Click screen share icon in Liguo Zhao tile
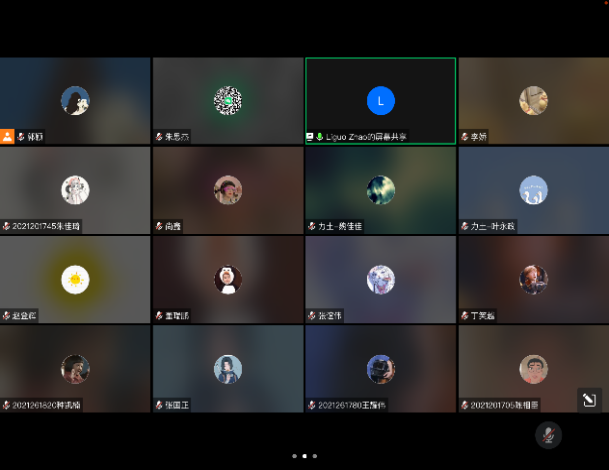 pos(310,136)
